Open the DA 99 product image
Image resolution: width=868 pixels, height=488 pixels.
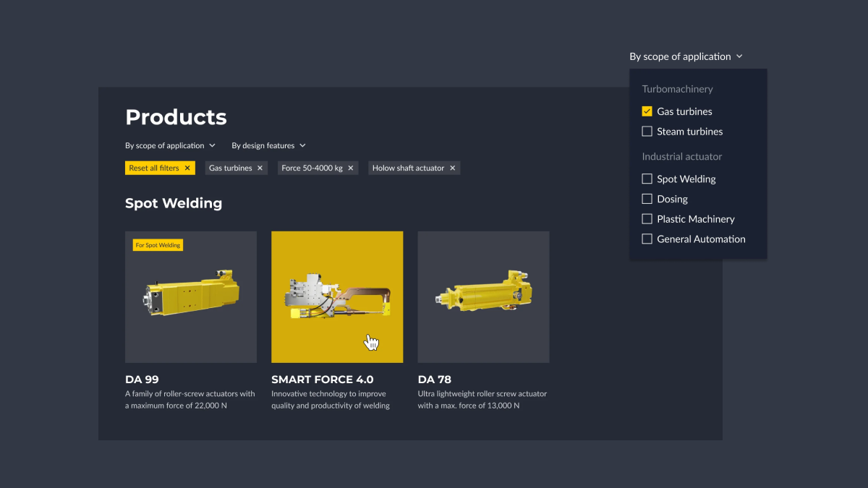click(x=191, y=297)
